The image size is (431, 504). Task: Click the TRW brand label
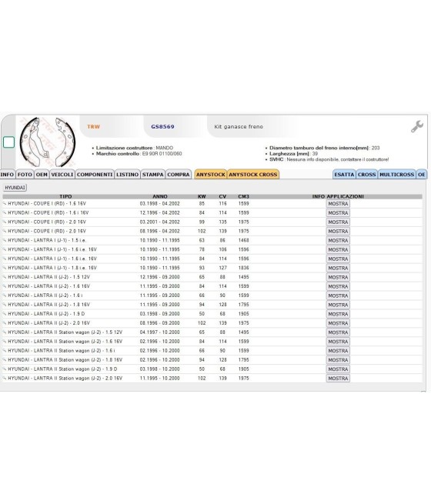tap(94, 127)
